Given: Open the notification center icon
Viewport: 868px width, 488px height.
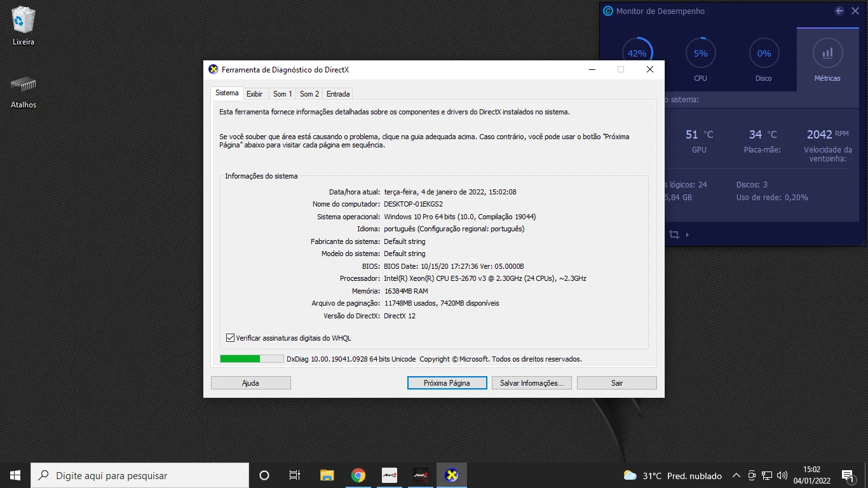Looking at the screenshot, I should click(x=848, y=475).
